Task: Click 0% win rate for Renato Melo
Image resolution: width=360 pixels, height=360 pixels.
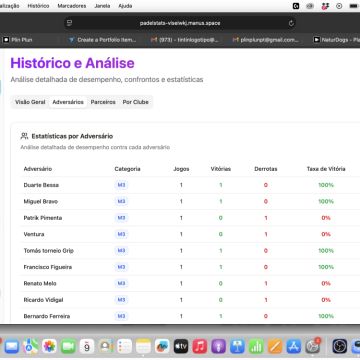Action: click(326, 283)
